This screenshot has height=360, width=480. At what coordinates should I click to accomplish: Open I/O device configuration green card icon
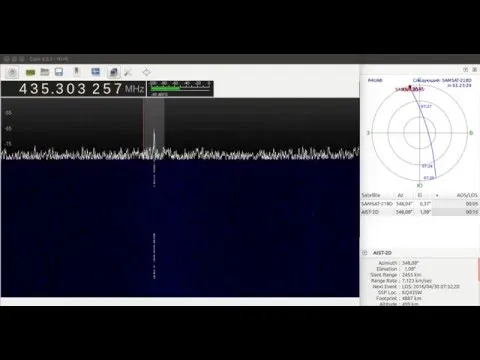tap(30, 72)
